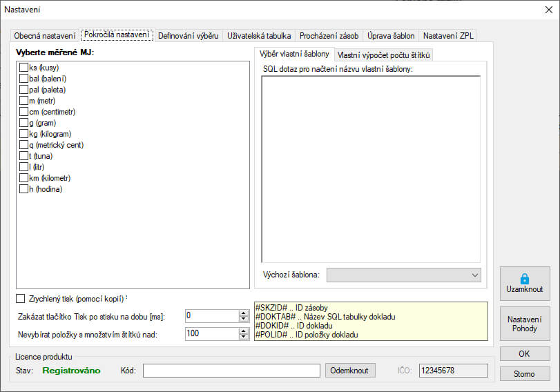Image resolution: width=560 pixels, height=392 pixels.
Task: Enable the kg (kilogram) unit checkbox
Action: 24,134
